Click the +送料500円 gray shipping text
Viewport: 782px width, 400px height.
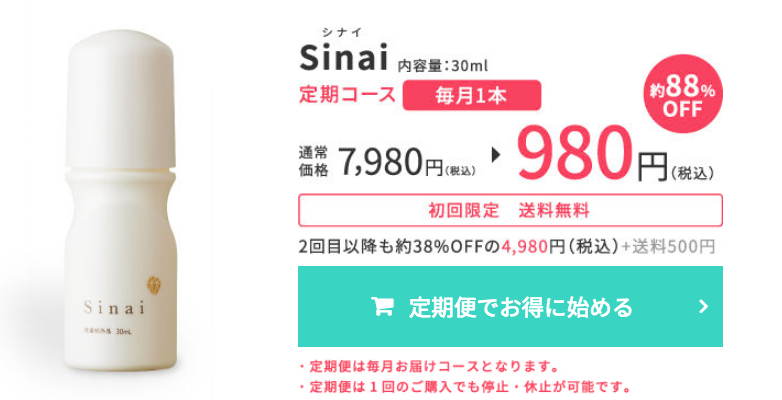[668, 246]
